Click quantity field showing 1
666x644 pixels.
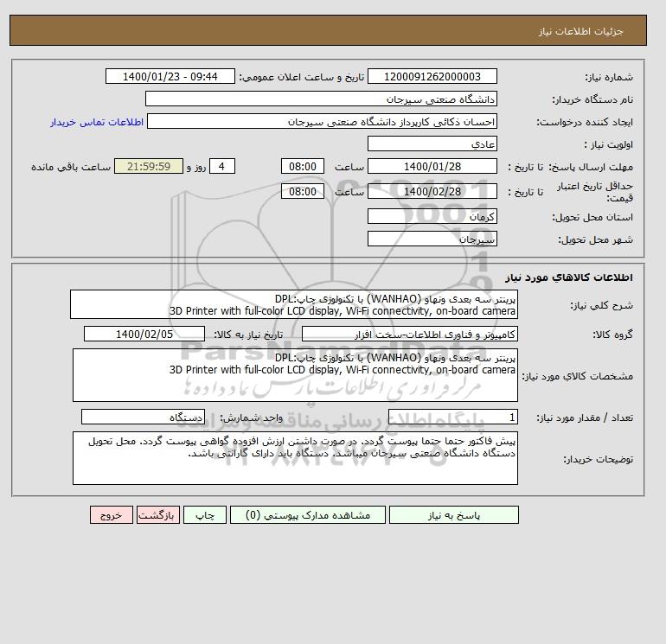pyautogui.click(x=453, y=417)
